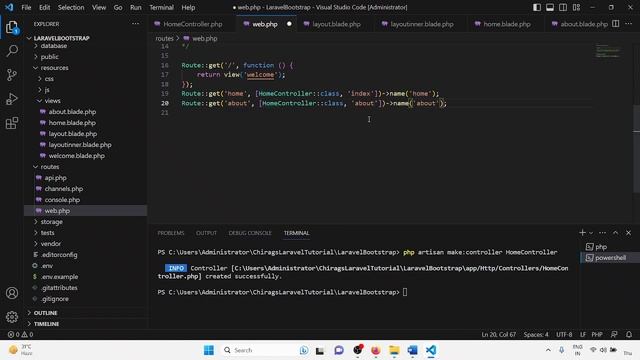Open editor tab bar more actions
Screen dimensions: 640x360
pos(629,24)
